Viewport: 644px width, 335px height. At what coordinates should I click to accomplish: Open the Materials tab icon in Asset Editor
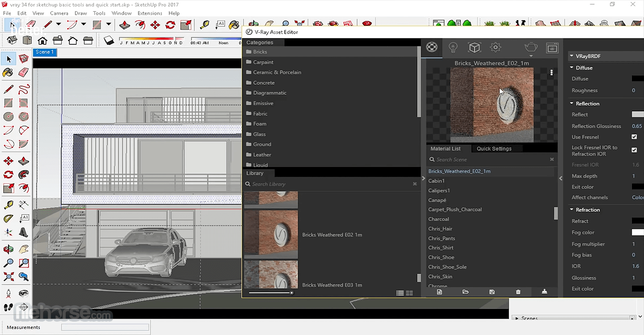432,47
